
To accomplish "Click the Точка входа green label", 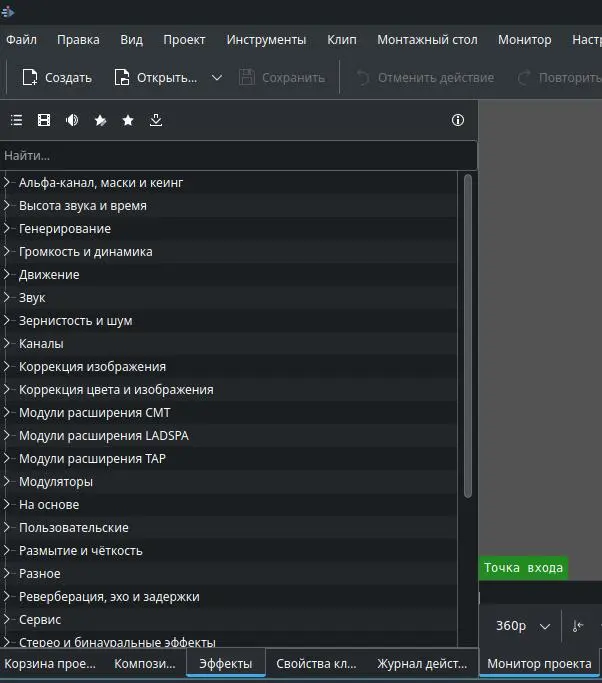I will coord(523,568).
